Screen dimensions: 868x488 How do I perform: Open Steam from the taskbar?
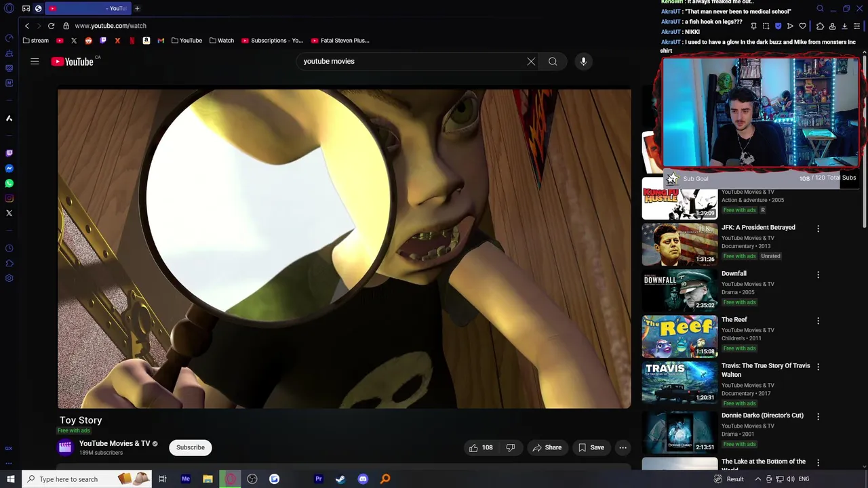pos(340,479)
